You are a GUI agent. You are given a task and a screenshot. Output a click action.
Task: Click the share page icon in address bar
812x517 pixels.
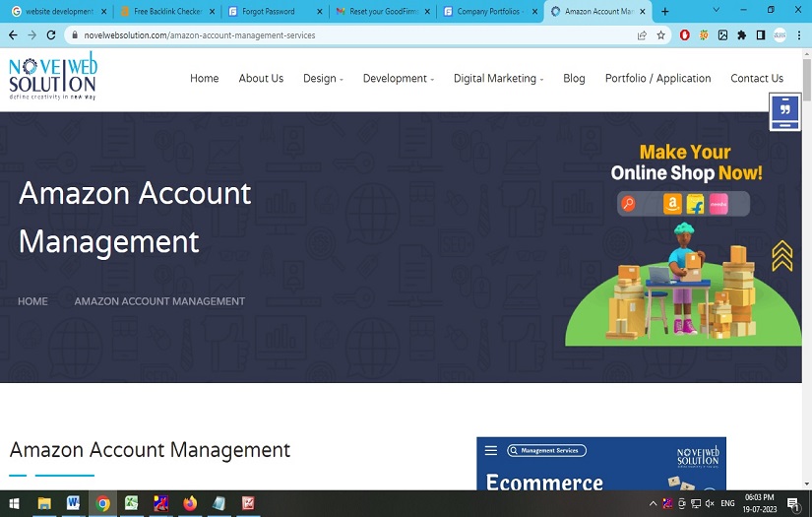[x=642, y=35]
